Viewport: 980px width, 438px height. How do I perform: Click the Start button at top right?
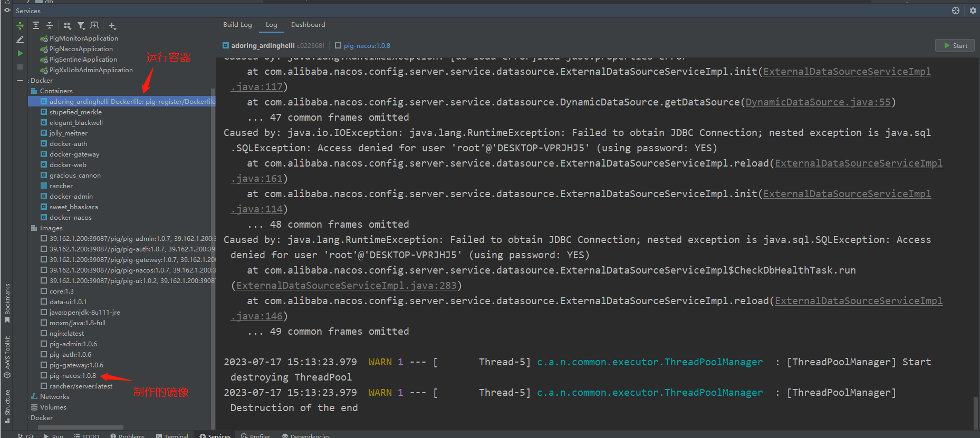[x=955, y=46]
